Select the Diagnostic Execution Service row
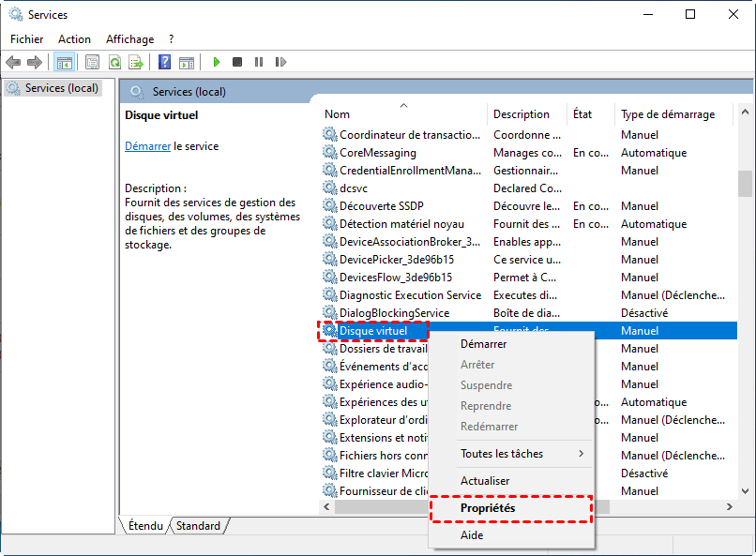Screen dimensions: 756x556 528,295
